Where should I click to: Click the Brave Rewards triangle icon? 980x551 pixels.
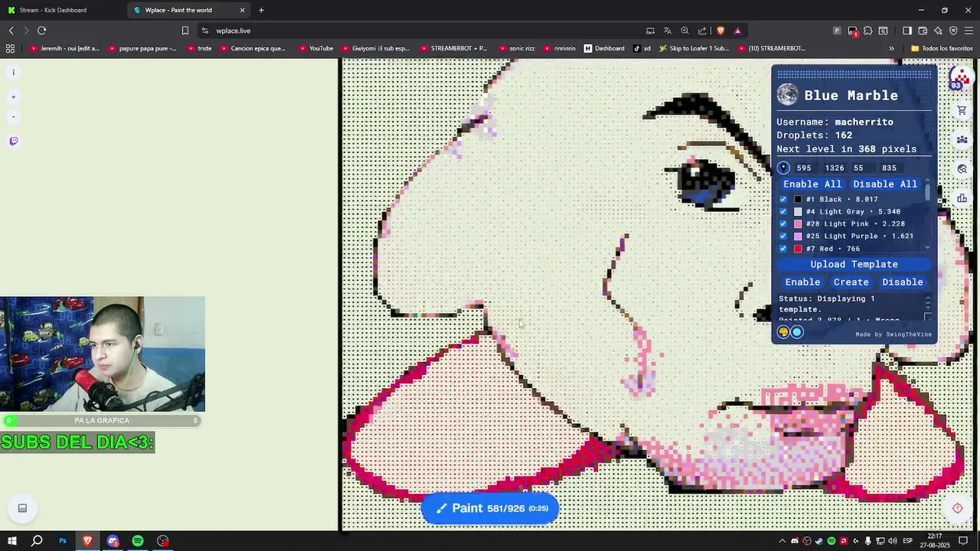(x=737, y=31)
